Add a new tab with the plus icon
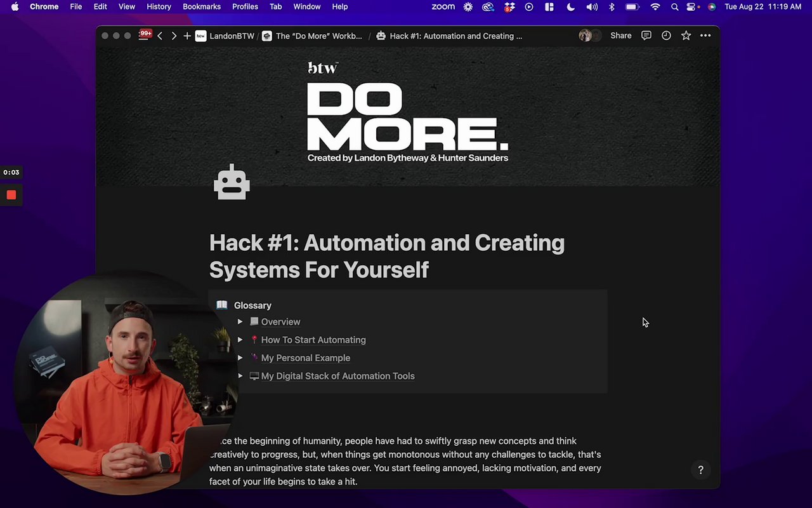The width and height of the screenshot is (812, 508). point(187,36)
